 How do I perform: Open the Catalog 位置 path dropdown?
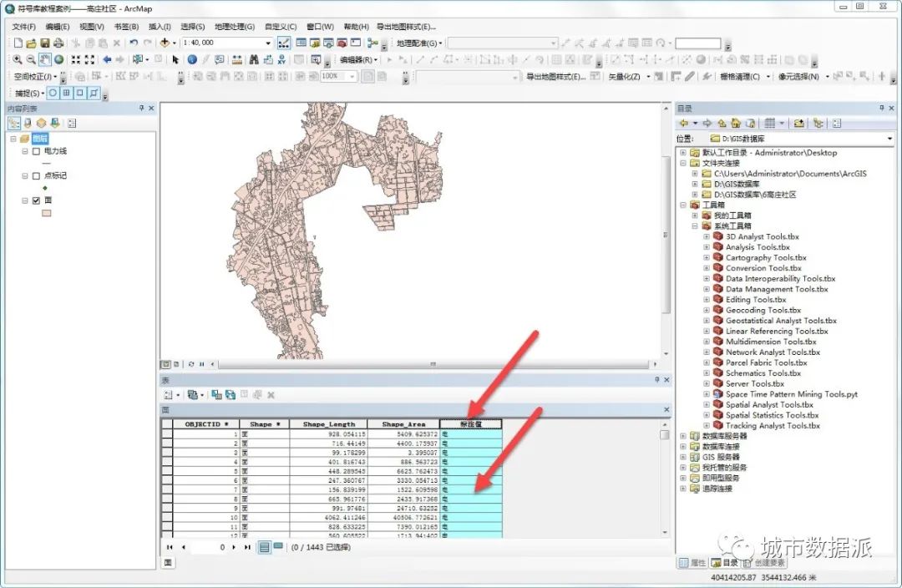[889, 139]
